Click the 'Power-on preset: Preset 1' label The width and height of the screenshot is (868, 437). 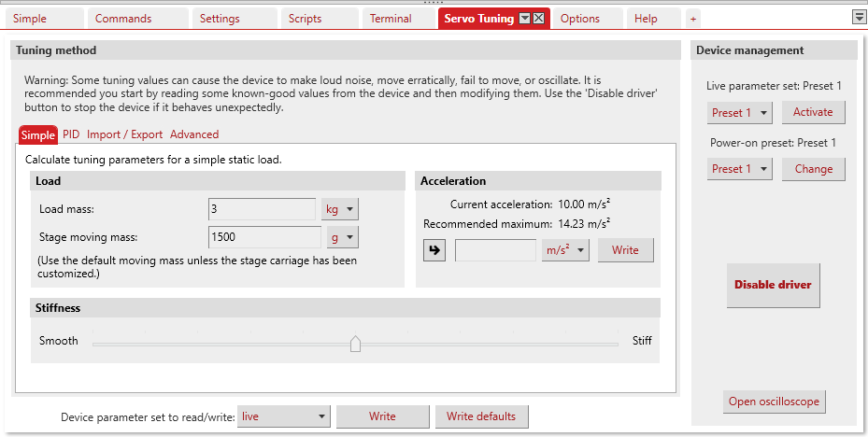(773, 143)
